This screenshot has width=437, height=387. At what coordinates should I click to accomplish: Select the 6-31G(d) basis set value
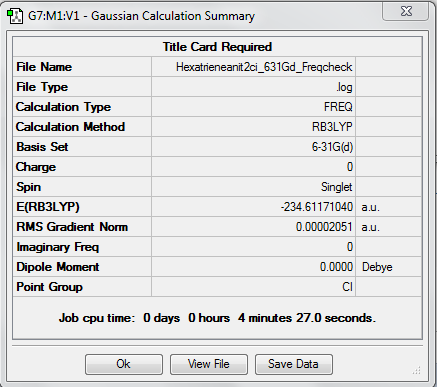point(332,147)
